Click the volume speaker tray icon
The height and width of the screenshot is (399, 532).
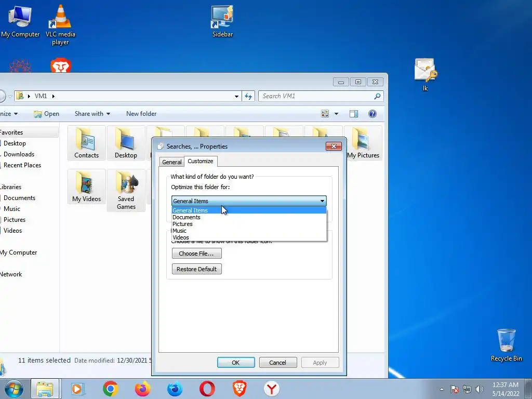(480, 389)
